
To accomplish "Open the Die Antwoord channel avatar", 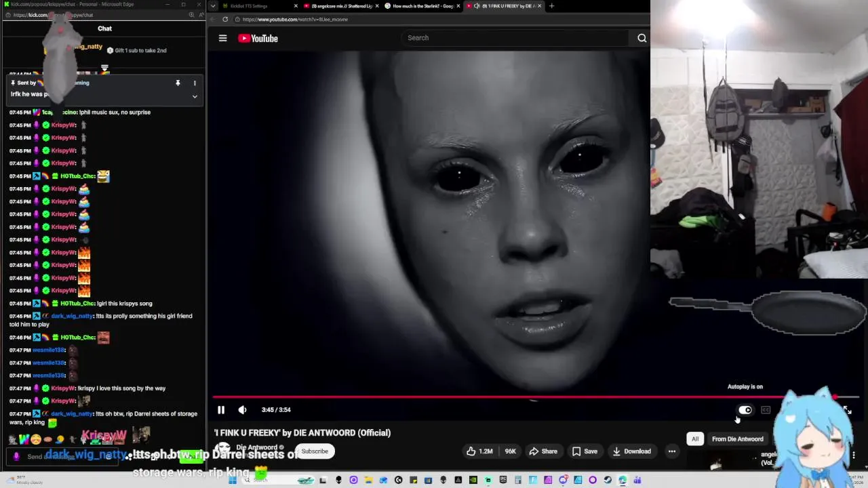I will [222, 449].
